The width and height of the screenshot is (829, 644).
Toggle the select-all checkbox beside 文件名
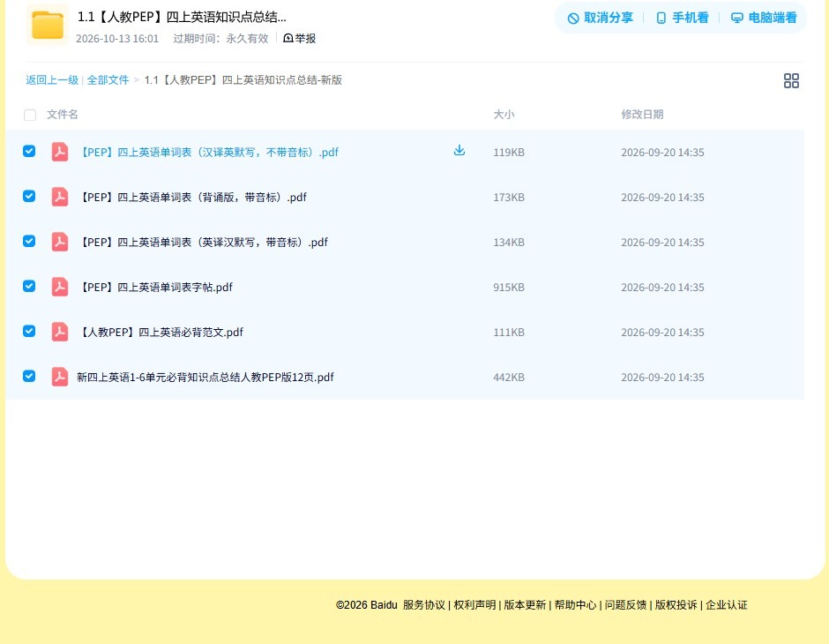tap(30, 115)
